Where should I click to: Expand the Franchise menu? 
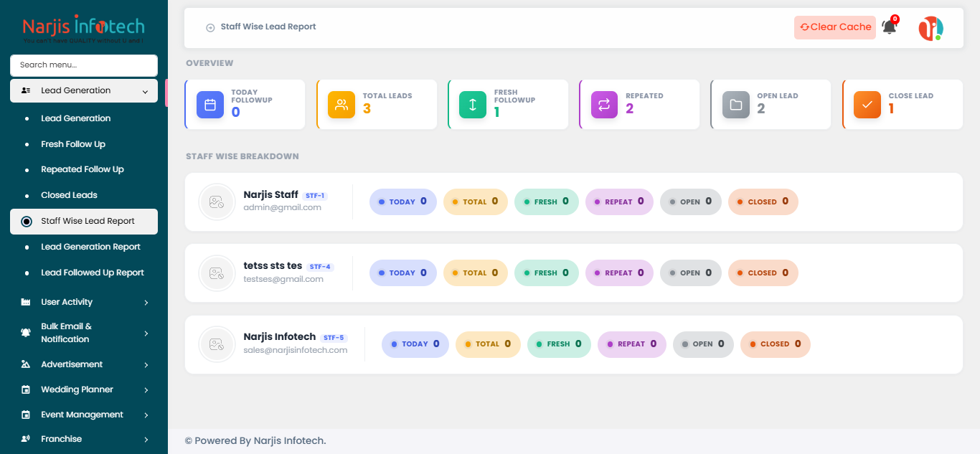(146, 440)
